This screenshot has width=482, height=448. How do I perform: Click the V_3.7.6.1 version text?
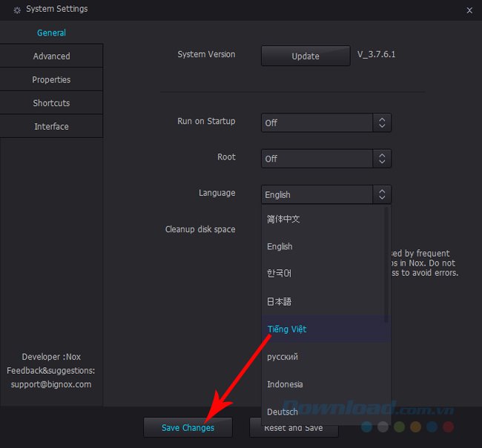[x=376, y=54]
